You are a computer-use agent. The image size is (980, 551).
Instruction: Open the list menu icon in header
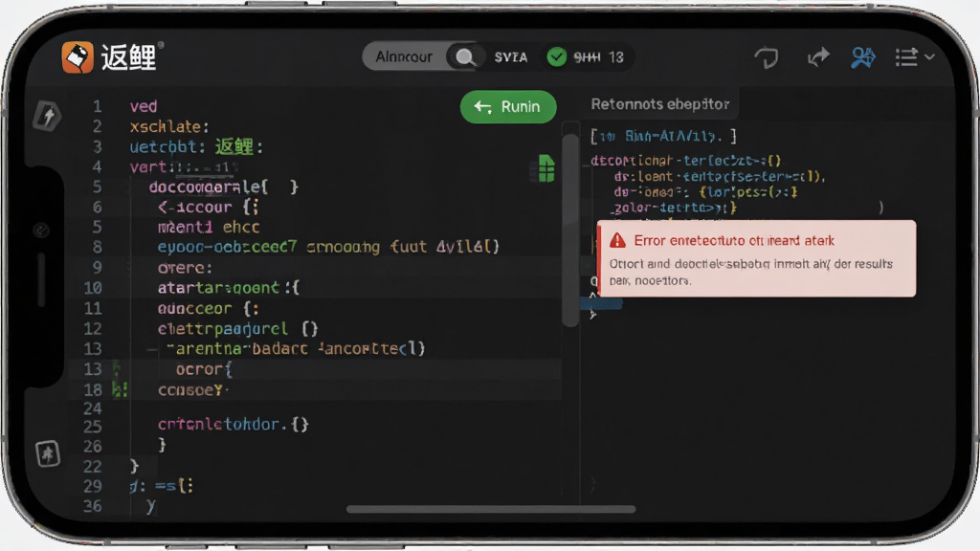(906, 57)
